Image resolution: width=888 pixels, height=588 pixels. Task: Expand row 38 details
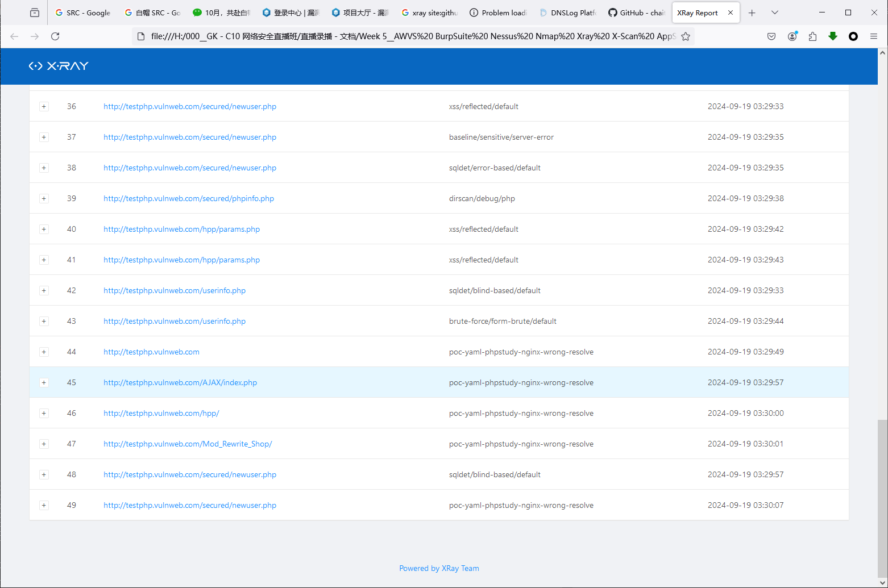(44, 168)
